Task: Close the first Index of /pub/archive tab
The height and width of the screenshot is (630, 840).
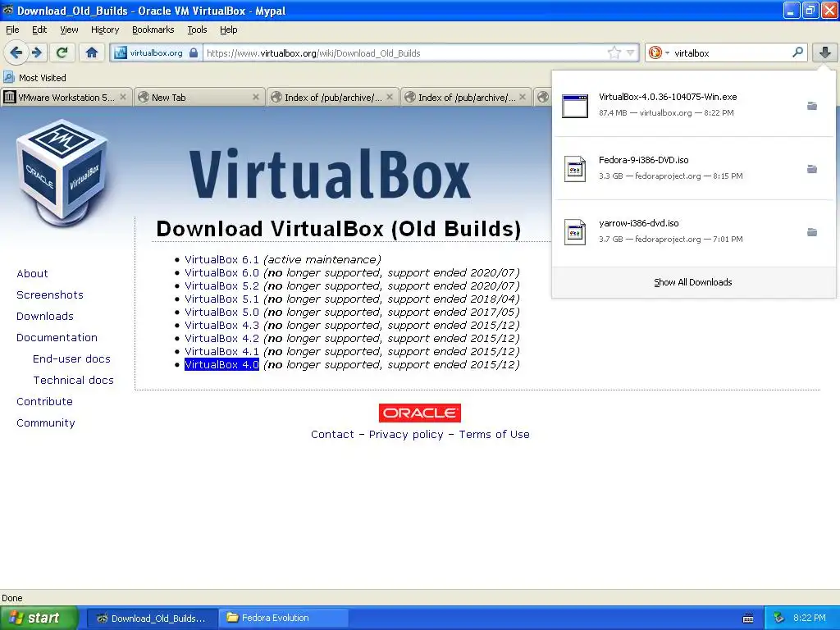Action: 390,97
